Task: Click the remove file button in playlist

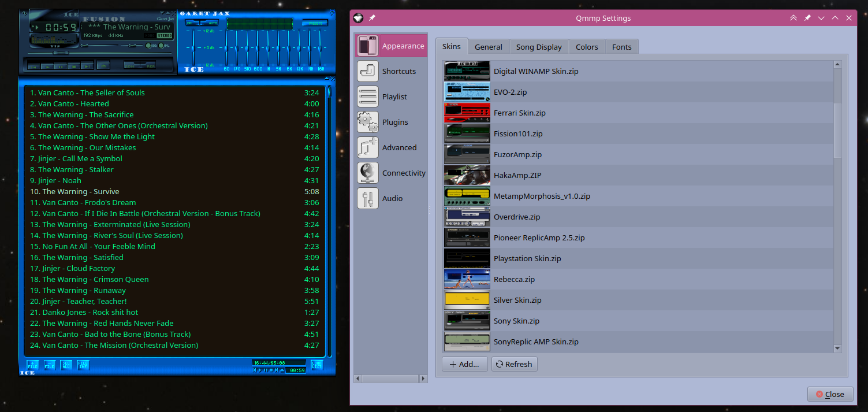Action: pyautogui.click(x=50, y=365)
